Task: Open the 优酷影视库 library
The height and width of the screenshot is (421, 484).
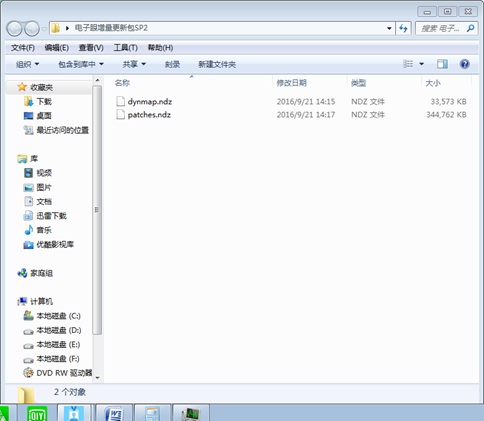Action: point(55,244)
